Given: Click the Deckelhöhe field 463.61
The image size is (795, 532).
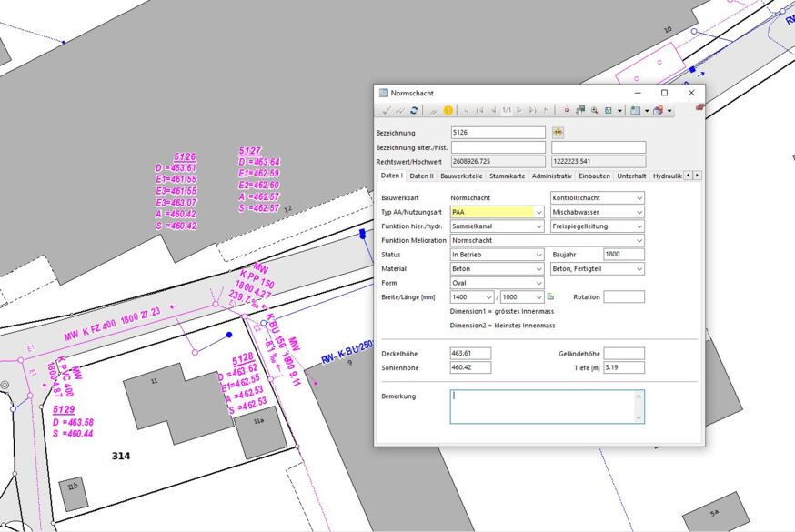Looking at the screenshot, I should click(x=470, y=354).
